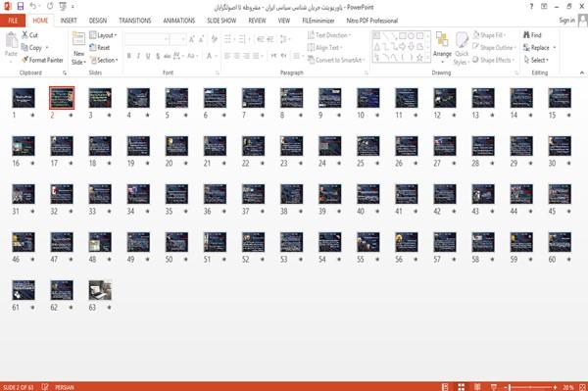
Task: Open Quick Styles gallery
Action: pos(462,48)
